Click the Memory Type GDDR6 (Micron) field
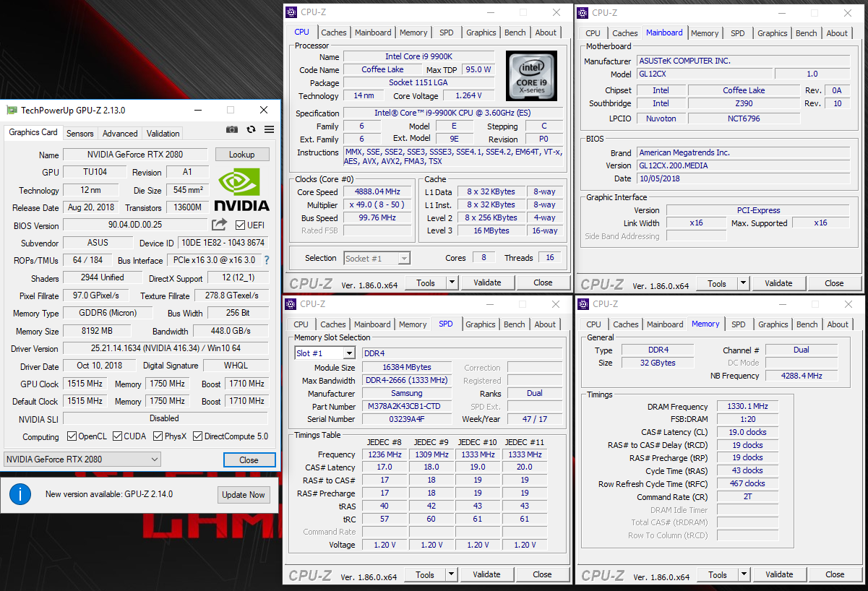Image resolution: width=868 pixels, height=591 pixels. [109, 313]
